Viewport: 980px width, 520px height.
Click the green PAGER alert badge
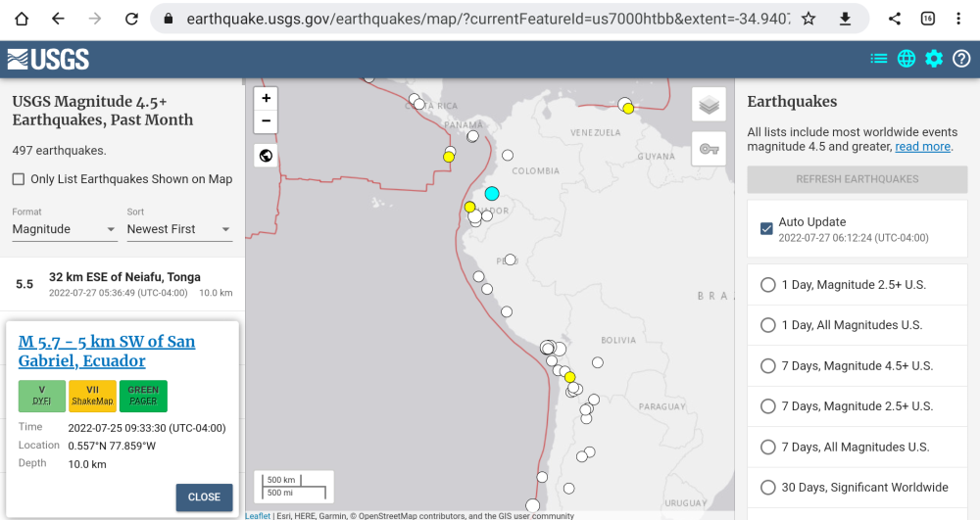pos(143,396)
